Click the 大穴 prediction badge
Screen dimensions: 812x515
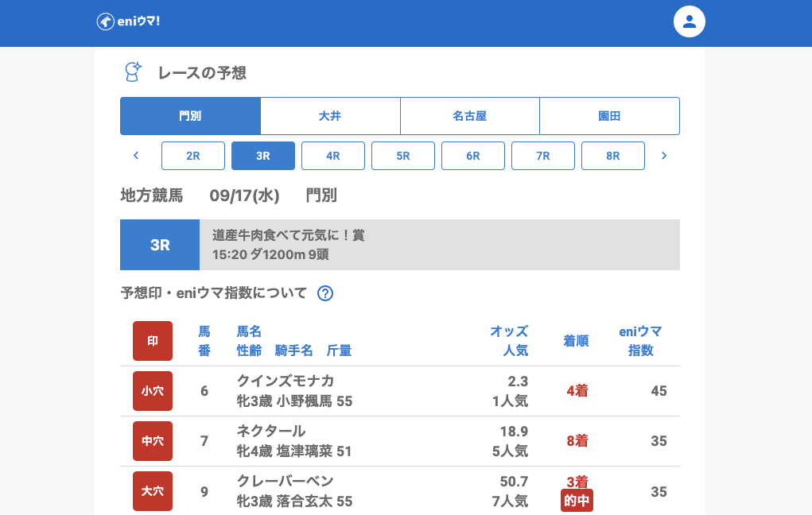click(152, 491)
